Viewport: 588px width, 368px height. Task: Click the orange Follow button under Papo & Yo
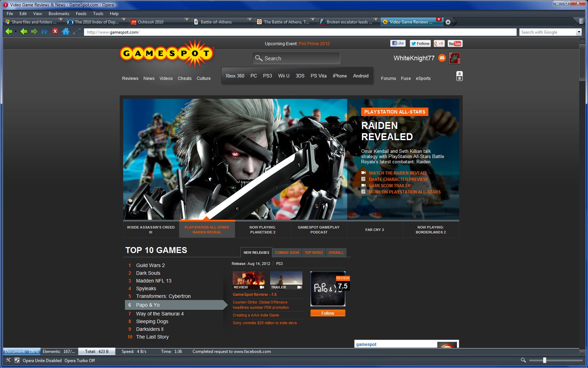[x=328, y=313]
